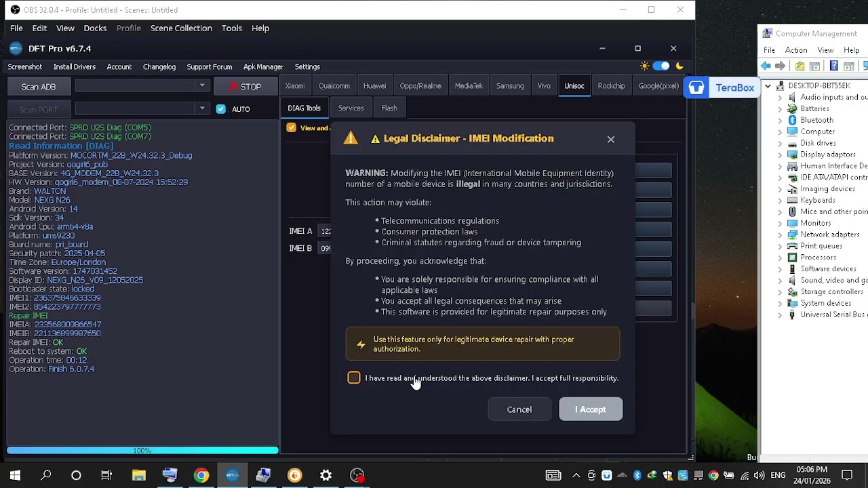Open File Explorer from the taskbar
Image resolution: width=868 pixels, height=488 pixels.
(138, 475)
